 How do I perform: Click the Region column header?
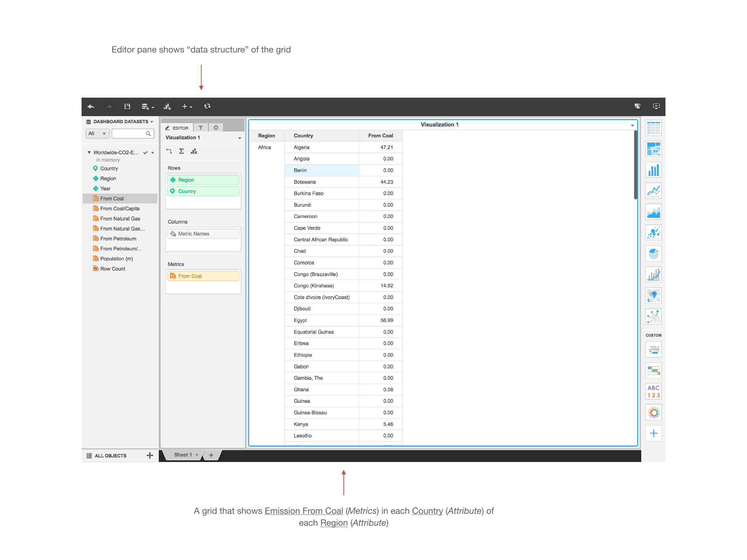pos(266,136)
